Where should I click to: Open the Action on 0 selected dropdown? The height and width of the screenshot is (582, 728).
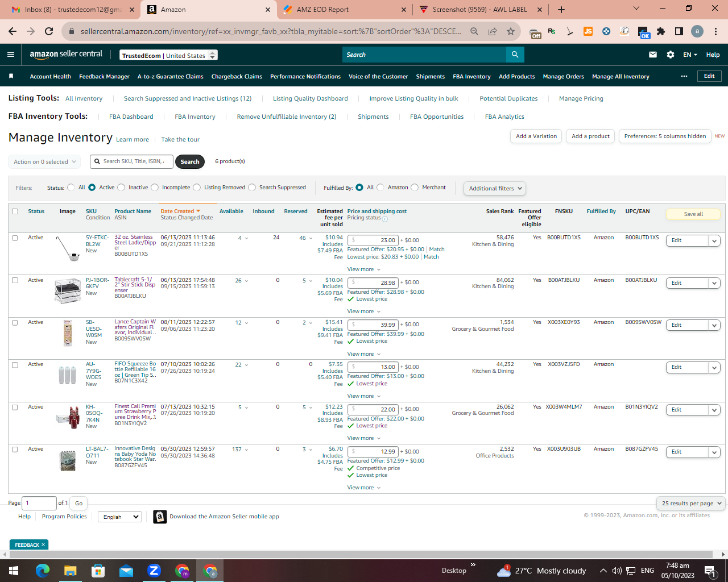[45, 162]
